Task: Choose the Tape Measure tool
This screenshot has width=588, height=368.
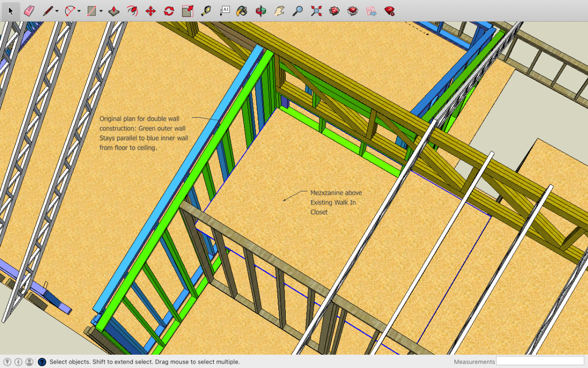Action: [206, 11]
